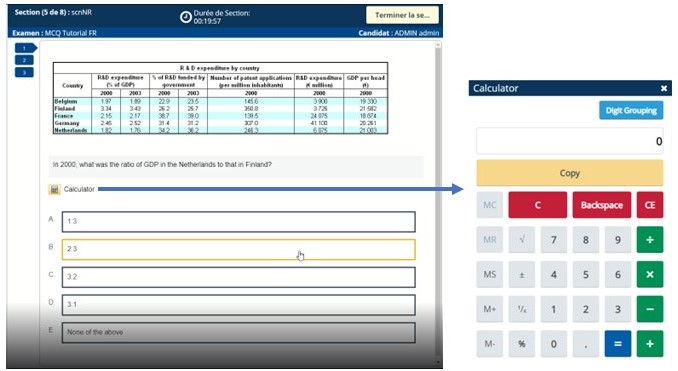The height and width of the screenshot is (371, 678).
Task: Click the divide operator key
Action: (649, 240)
